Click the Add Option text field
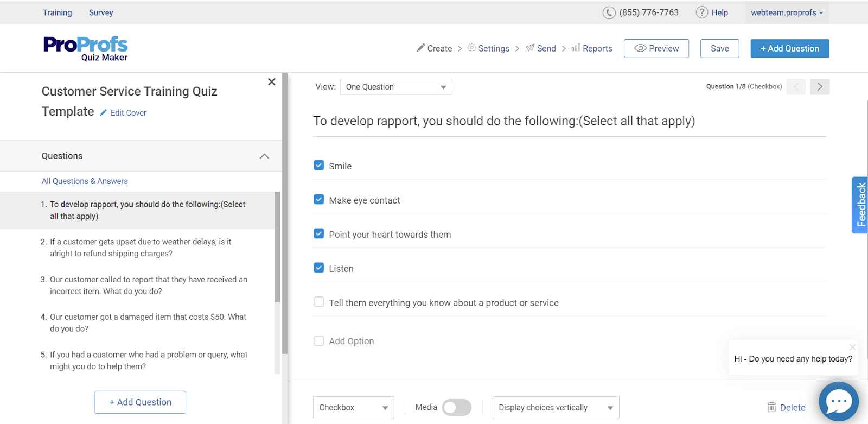Image resolution: width=868 pixels, height=424 pixels. click(352, 341)
